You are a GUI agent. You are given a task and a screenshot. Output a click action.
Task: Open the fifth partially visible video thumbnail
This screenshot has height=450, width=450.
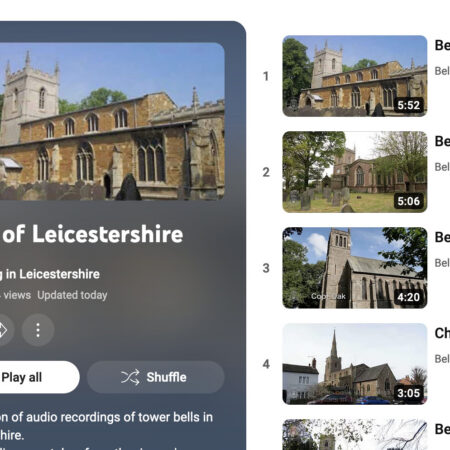pyautogui.click(x=355, y=435)
